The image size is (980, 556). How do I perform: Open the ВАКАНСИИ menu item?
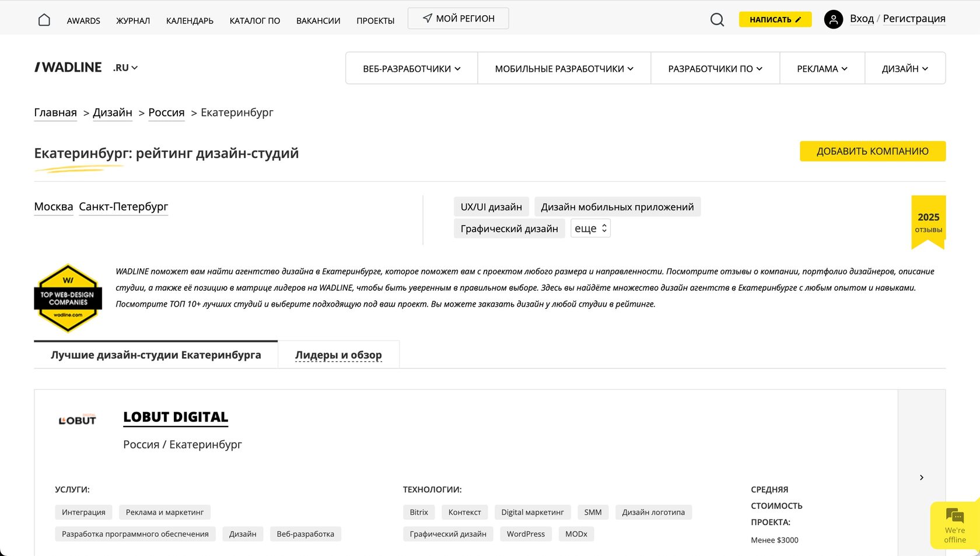click(x=318, y=21)
